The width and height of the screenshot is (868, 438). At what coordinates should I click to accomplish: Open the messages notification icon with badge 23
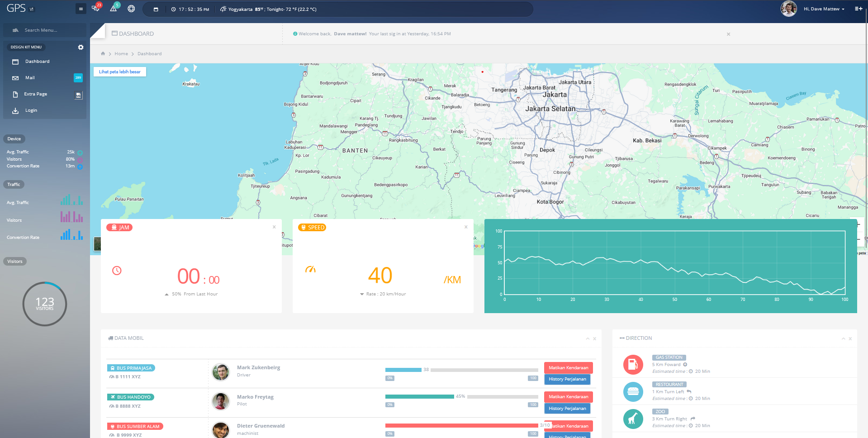[x=95, y=9]
